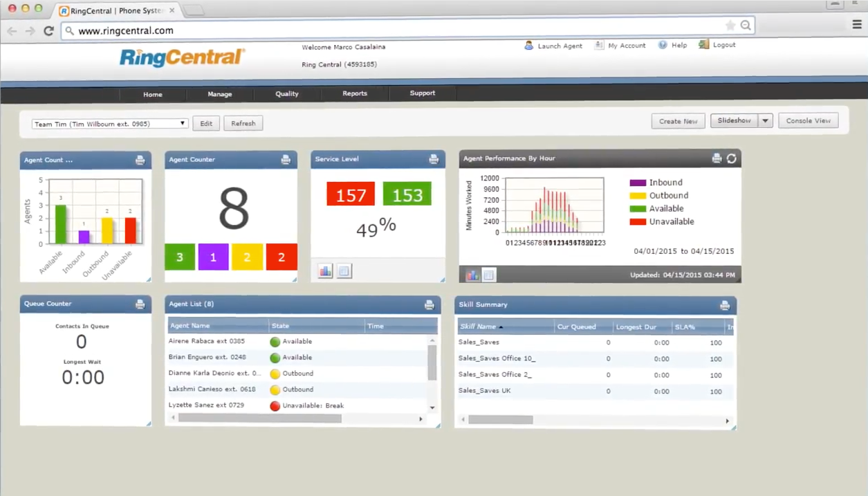Open the Home menu
The image size is (868, 496).
pos(153,94)
